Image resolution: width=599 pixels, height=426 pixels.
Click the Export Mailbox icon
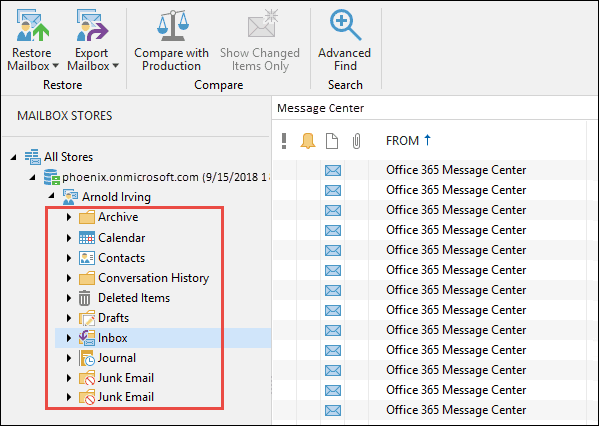coord(92,25)
